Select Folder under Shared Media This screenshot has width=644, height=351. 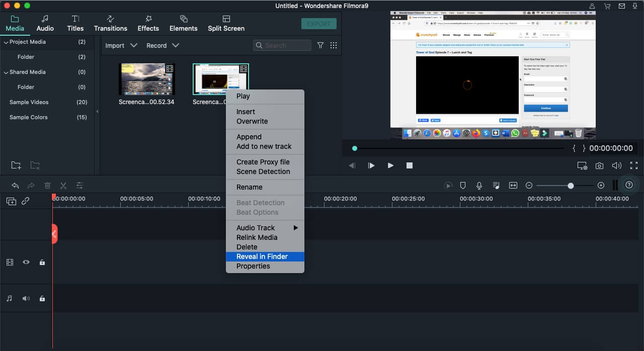(26, 87)
